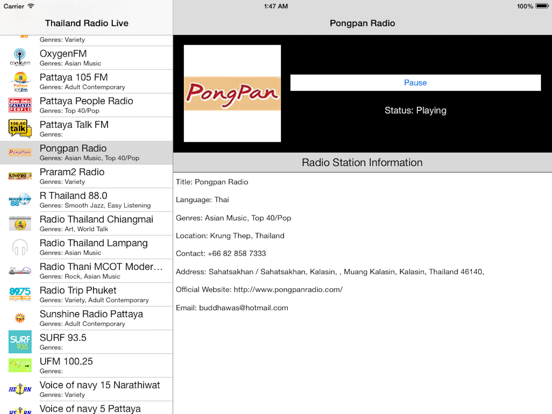Screen dimensions: 552x414
Task: Click the UFM 100.25 green logo icon
Action: tap(20, 365)
